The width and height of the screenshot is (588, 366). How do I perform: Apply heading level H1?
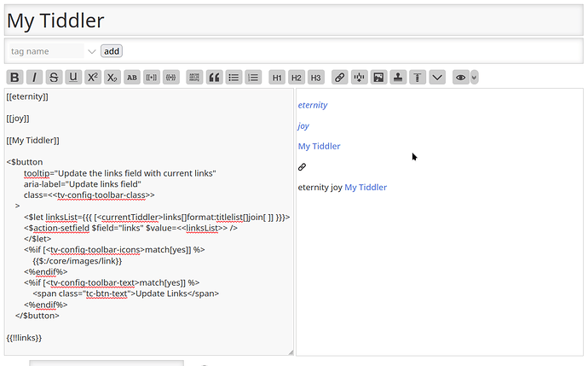tap(277, 78)
